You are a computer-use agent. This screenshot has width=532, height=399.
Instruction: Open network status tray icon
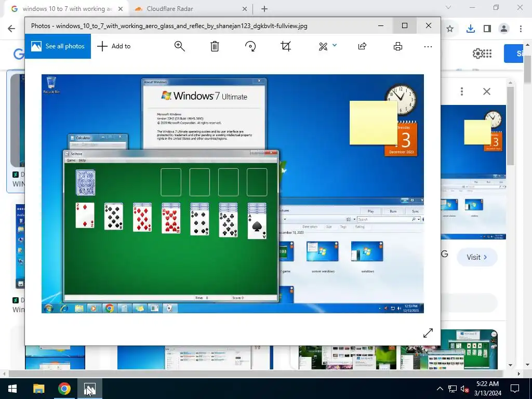click(453, 389)
